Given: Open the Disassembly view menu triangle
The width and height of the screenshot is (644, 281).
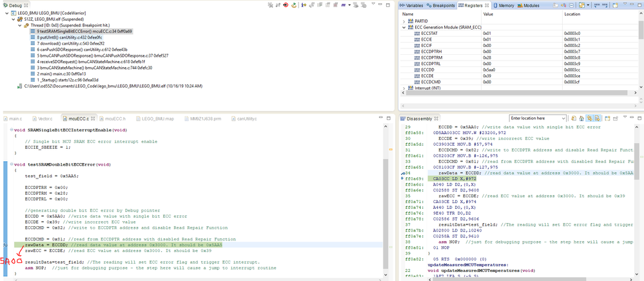Looking at the screenshot, I should tap(625, 117).
